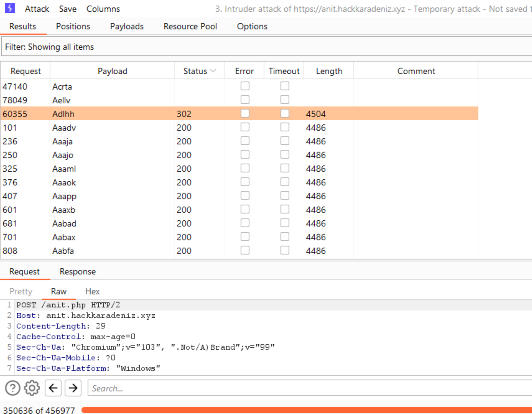Go to previous search match arrow
Screen dimensions: 532x414
click(53, 388)
